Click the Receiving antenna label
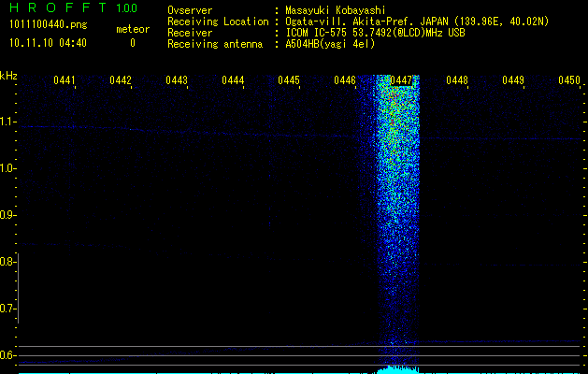 (215, 44)
